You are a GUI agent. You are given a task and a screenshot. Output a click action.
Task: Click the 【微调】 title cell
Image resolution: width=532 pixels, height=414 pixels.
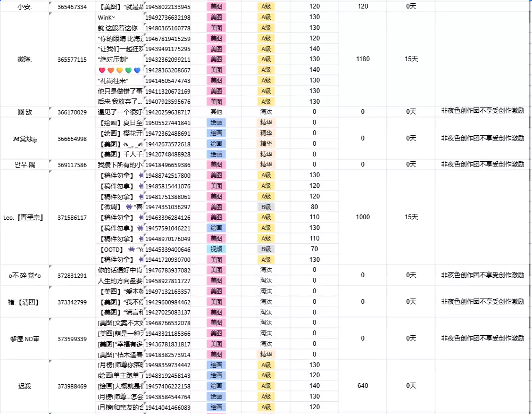pos(120,207)
